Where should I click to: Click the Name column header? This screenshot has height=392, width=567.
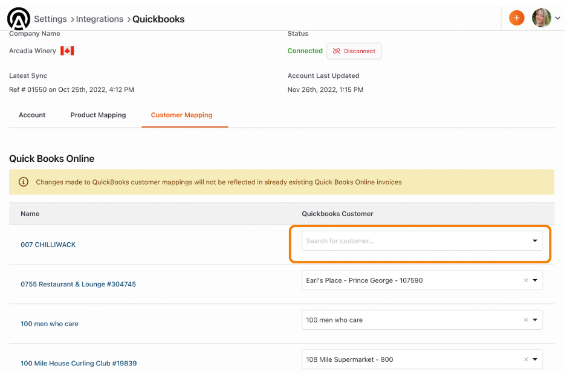[x=30, y=214]
